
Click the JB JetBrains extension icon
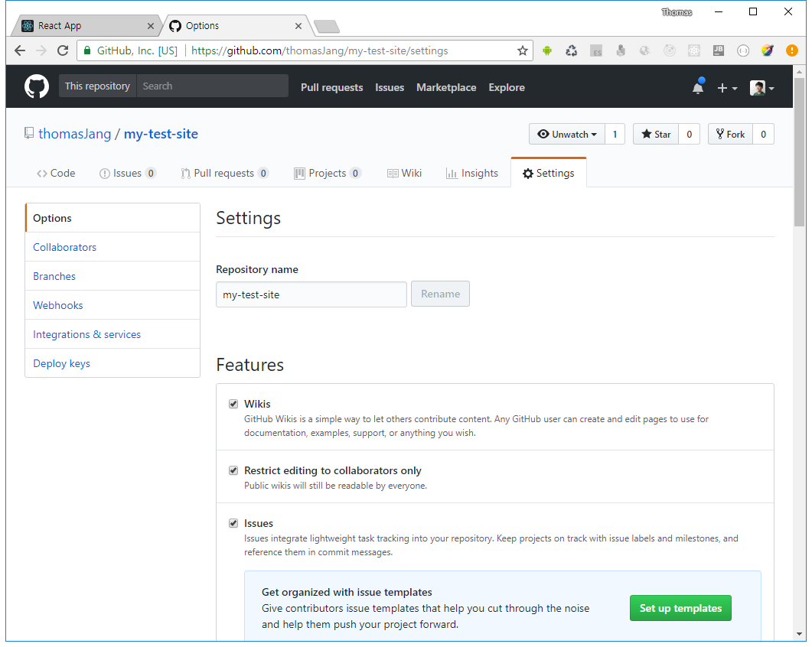[x=719, y=50]
